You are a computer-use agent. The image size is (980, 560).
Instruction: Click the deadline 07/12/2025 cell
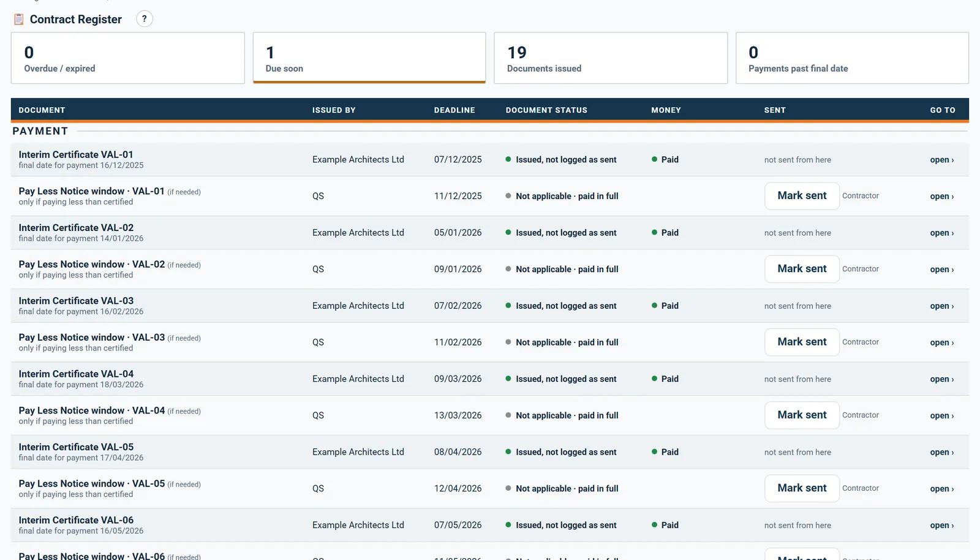[x=458, y=159]
